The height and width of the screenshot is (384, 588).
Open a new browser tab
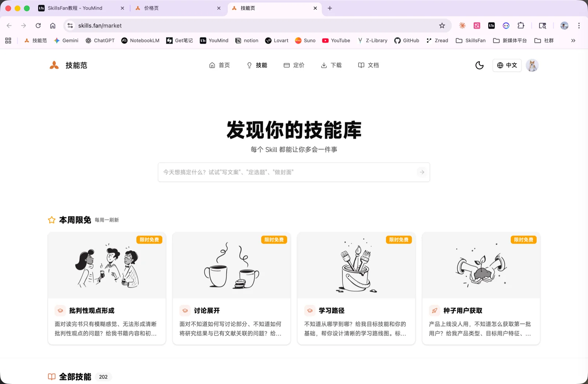[x=330, y=8]
